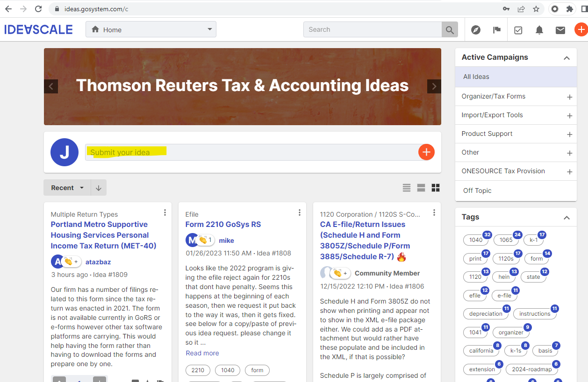Open notifications bell icon
Viewport: 588px width, 382px height.
tap(539, 30)
